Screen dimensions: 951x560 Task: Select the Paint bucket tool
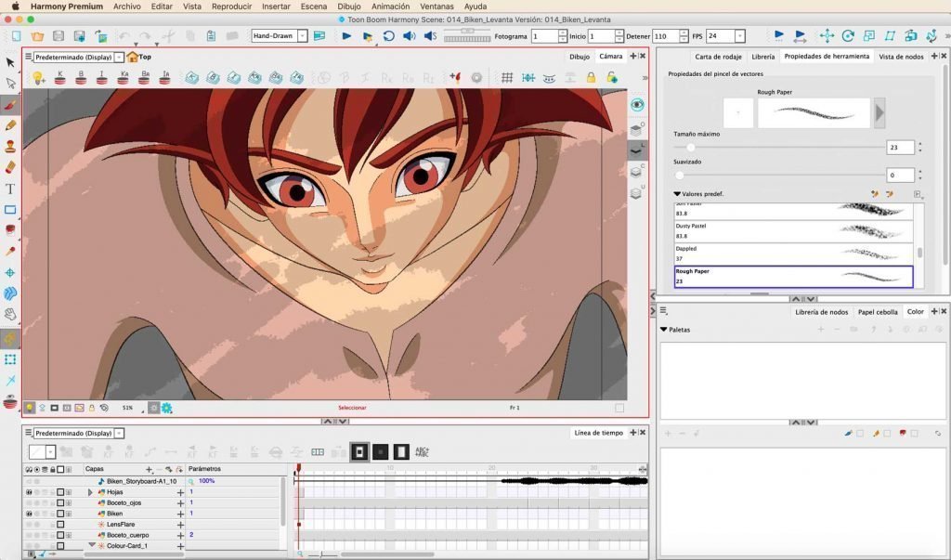tap(10, 230)
